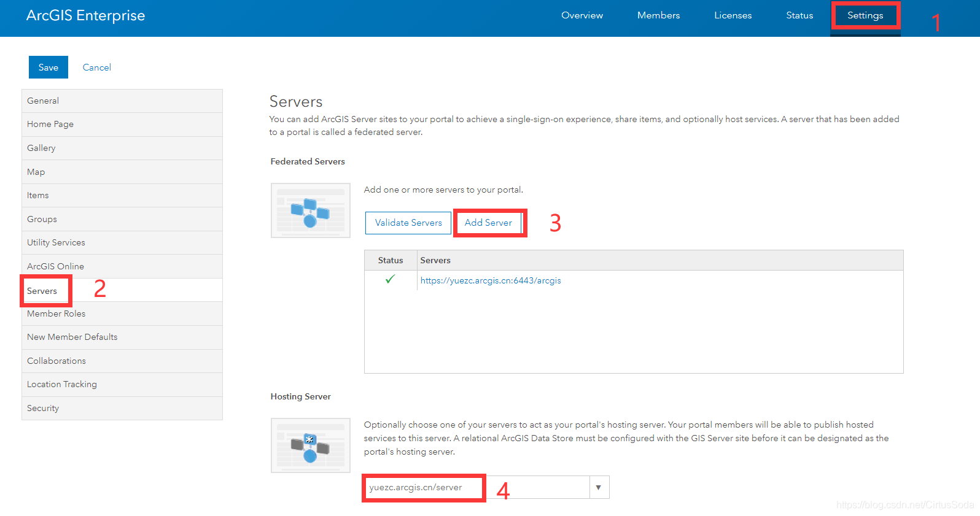
Task: Open Groups settings
Action: (122, 219)
